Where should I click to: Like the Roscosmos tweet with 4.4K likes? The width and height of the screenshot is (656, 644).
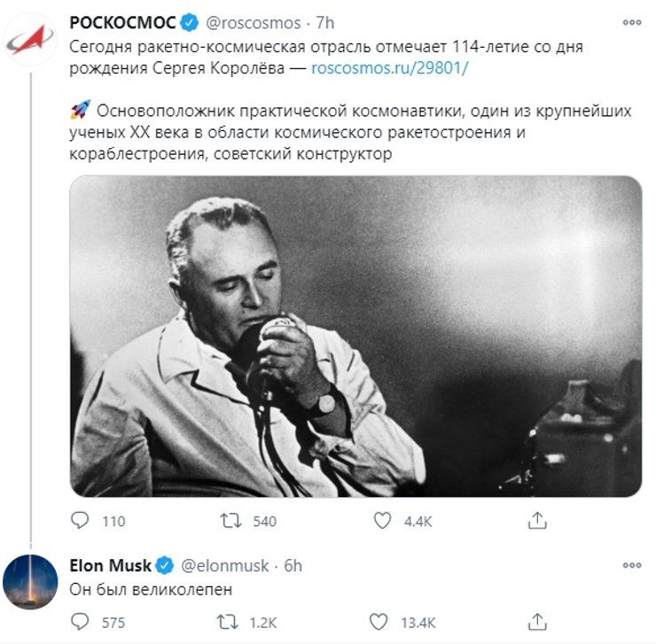click(x=382, y=521)
